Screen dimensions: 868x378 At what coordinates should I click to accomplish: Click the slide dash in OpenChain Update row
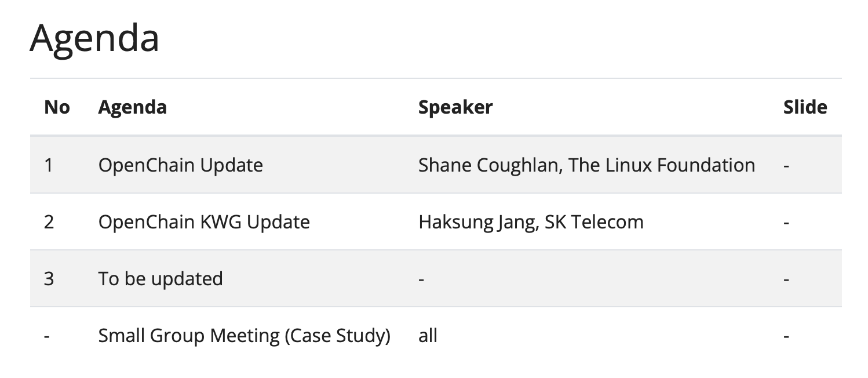pos(786,165)
